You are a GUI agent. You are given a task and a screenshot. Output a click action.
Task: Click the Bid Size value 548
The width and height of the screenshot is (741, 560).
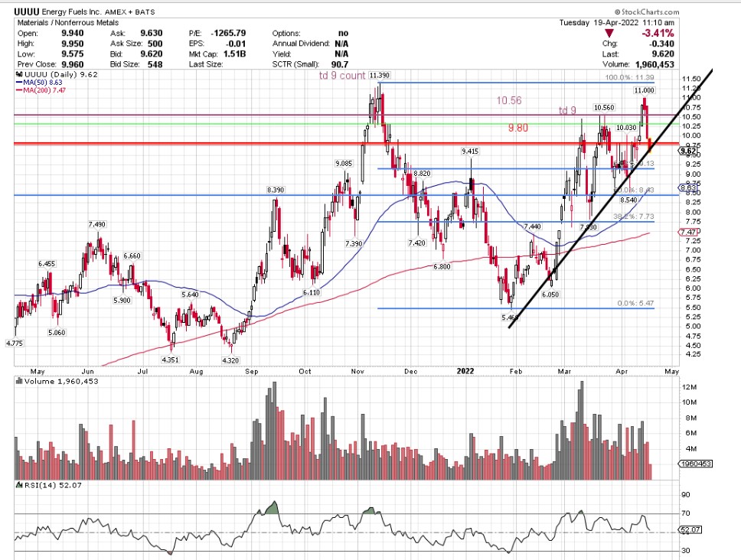(155, 64)
